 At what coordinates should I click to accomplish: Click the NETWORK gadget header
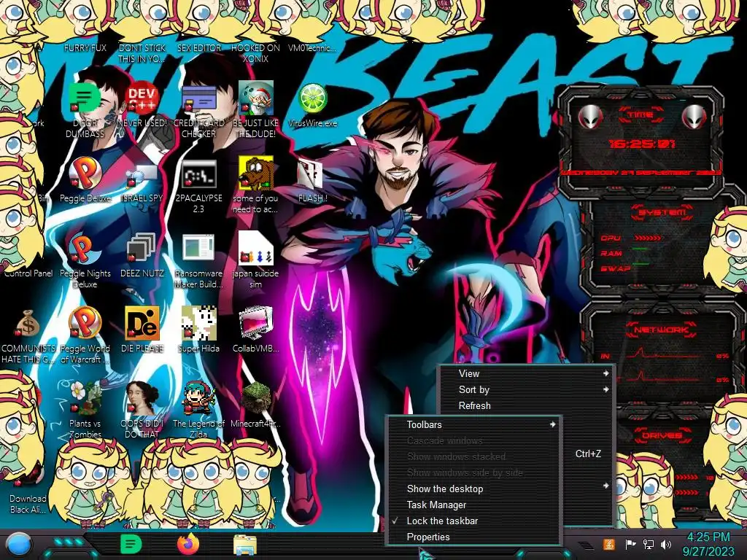661,330
